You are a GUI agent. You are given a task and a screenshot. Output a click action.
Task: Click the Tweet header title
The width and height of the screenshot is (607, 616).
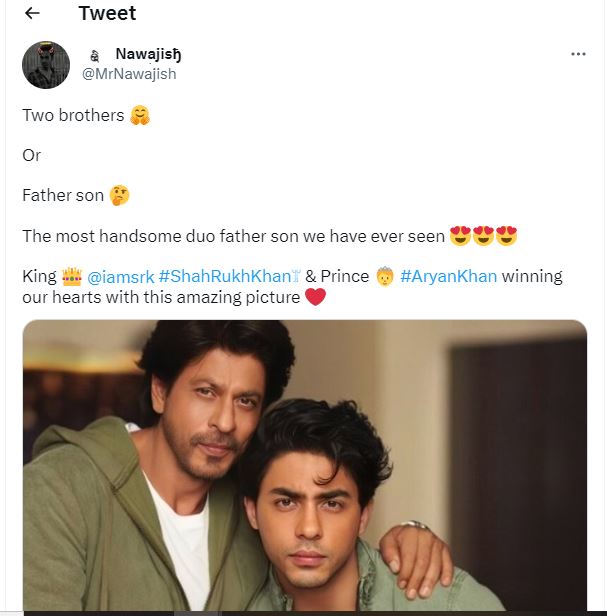107,13
